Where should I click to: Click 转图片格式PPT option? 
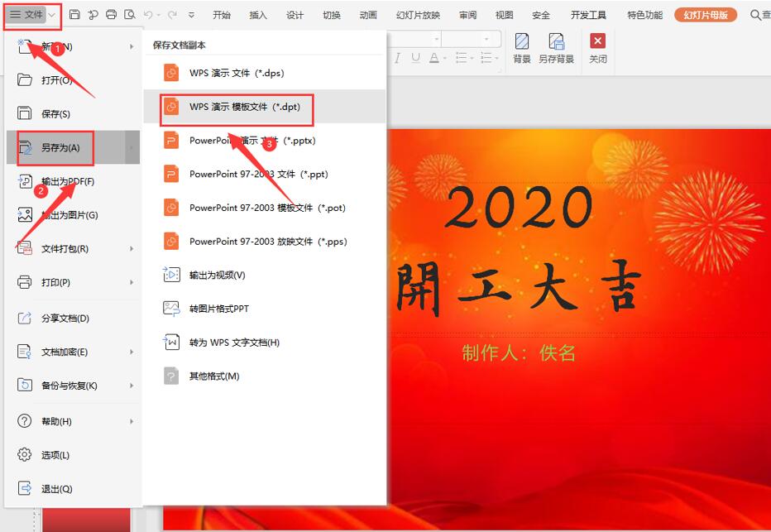(x=265, y=309)
